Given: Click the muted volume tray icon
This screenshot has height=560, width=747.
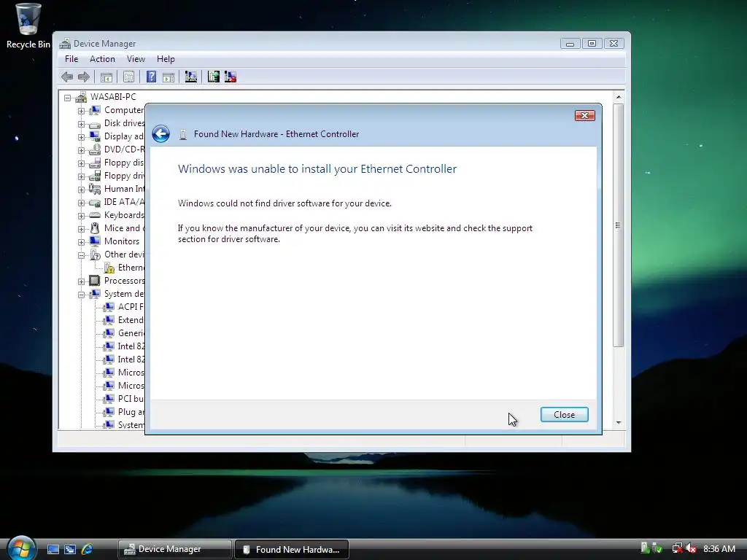Looking at the screenshot, I should pos(691,548).
